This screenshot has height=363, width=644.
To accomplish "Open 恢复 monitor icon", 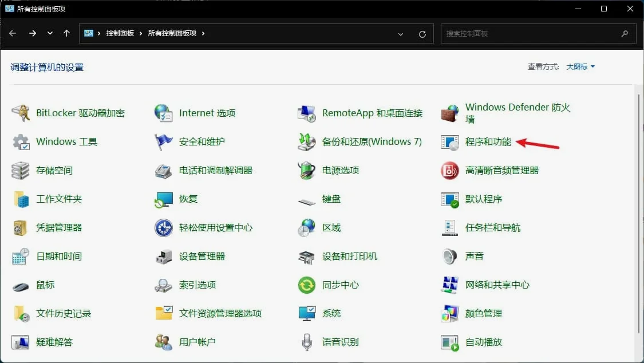I will tap(164, 200).
